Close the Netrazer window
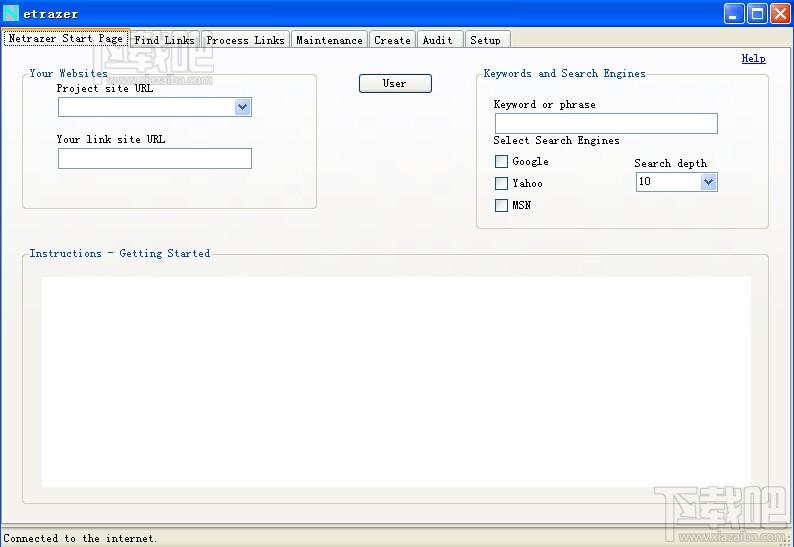The height and width of the screenshot is (547, 794). (x=780, y=14)
